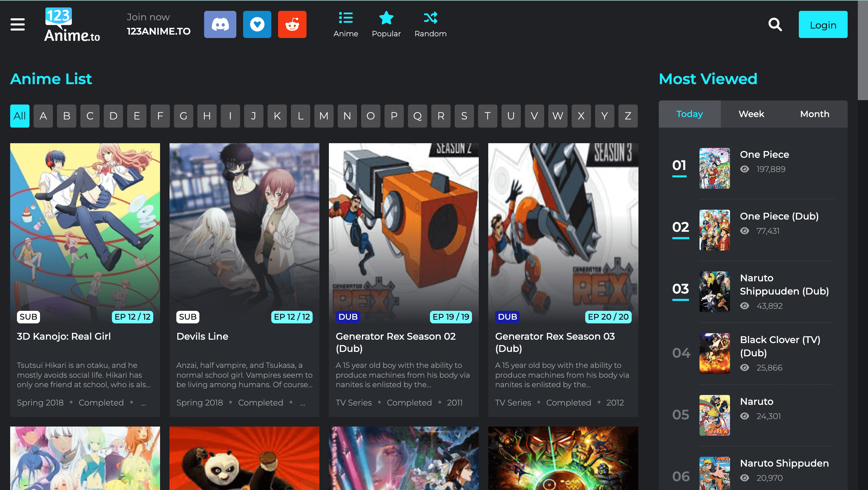Viewport: 868px width, 490px height.
Task: Click the Kung Fu Panda poster thumbnail
Action: coord(244,458)
